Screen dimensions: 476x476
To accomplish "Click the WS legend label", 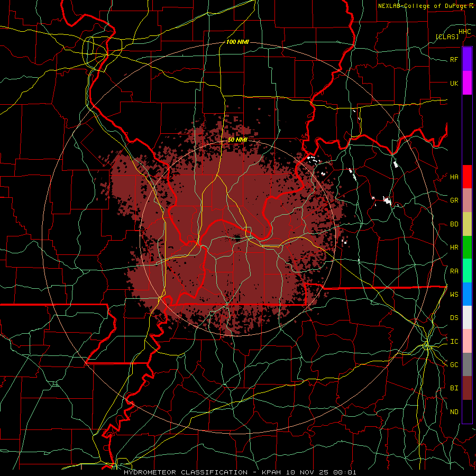I will pyautogui.click(x=454, y=294).
